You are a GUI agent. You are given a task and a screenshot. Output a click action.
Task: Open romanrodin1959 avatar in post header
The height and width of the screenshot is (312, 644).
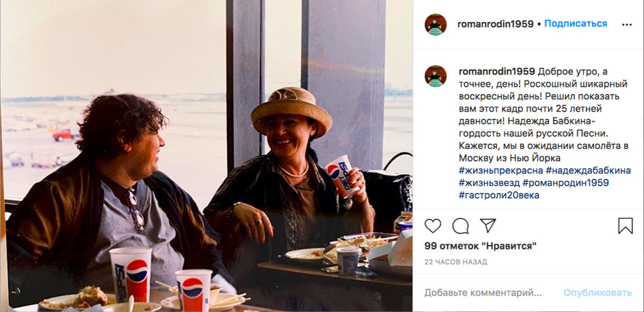pos(435,24)
